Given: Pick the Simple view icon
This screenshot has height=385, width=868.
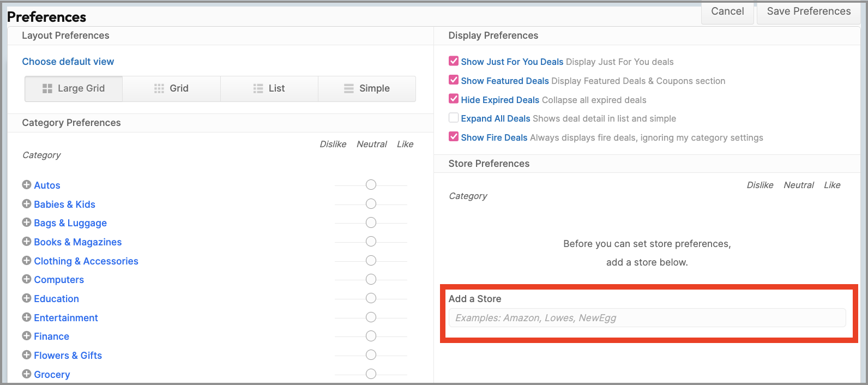Looking at the screenshot, I should point(349,88).
